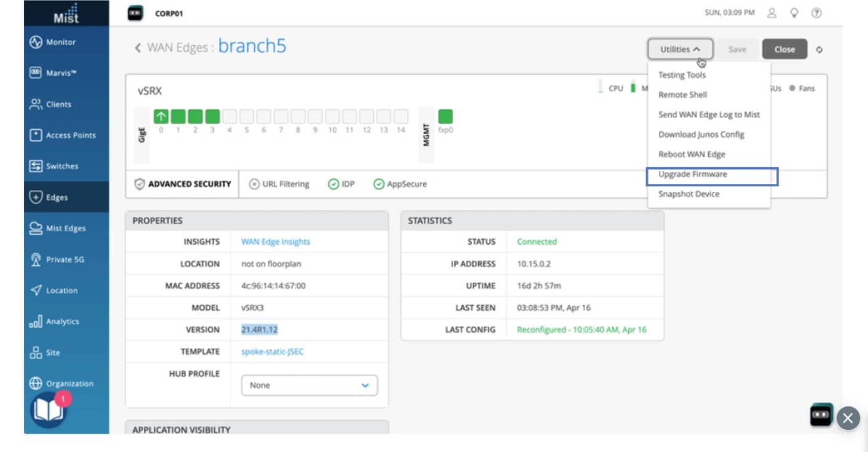Image resolution: width=868 pixels, height=452 pixels.
Task: Click the CPU status indicator
Action: coord(610,88)
